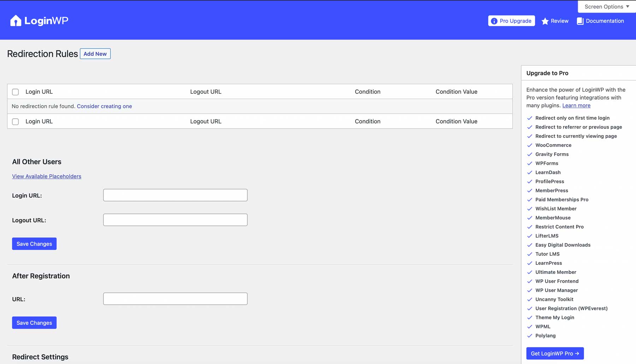Click the checkmark beside Polylang feature
The image size is (636, 364).
tap(530, 336)
